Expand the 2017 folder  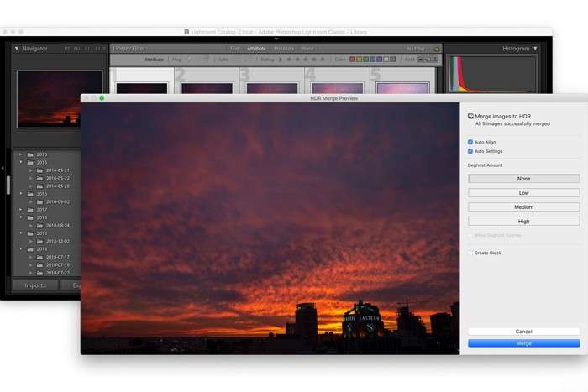(x=21, y=209)
